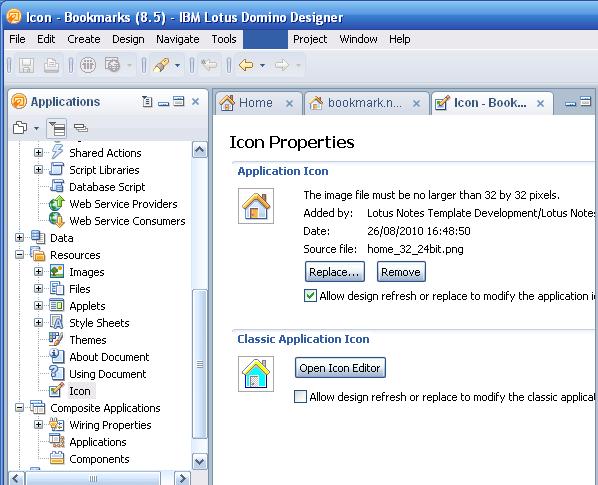This screenshot has height=485, width=598.
Task: Click the Web Service Providers icon
Action: (x=57, y=203)
